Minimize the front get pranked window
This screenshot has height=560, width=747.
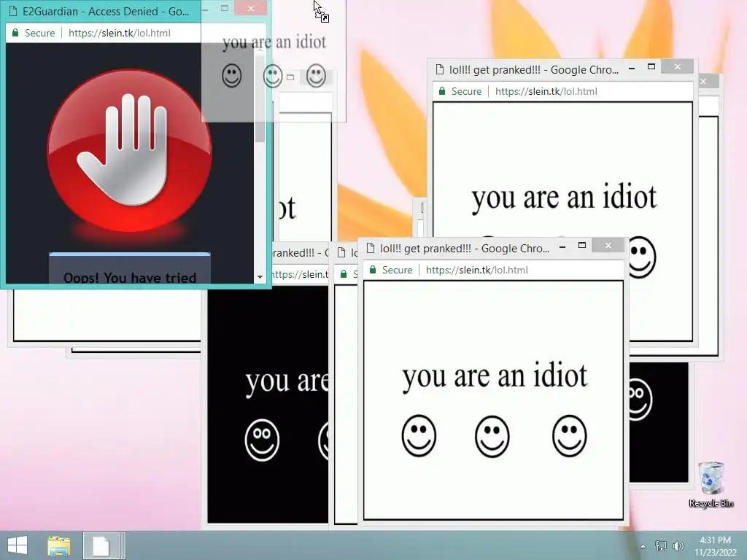click(x=562, y=246)
